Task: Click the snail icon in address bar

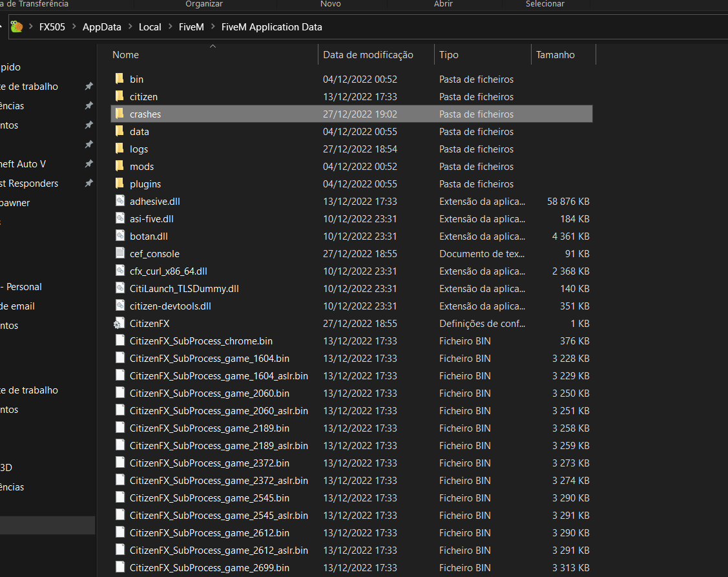Action: [x=17, y=26]
